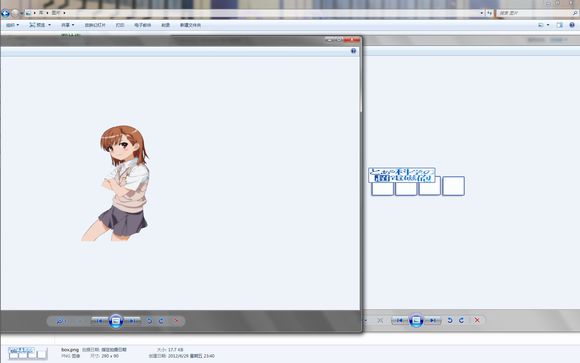The image size is (580, 363).
Task: Click 打印 in the Explorer toolbar
Action: point(119,25)
